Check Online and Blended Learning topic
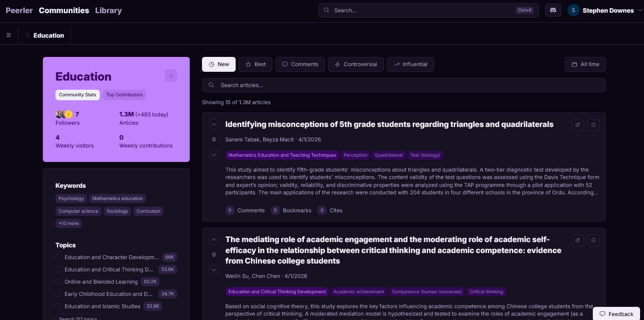 59,282
